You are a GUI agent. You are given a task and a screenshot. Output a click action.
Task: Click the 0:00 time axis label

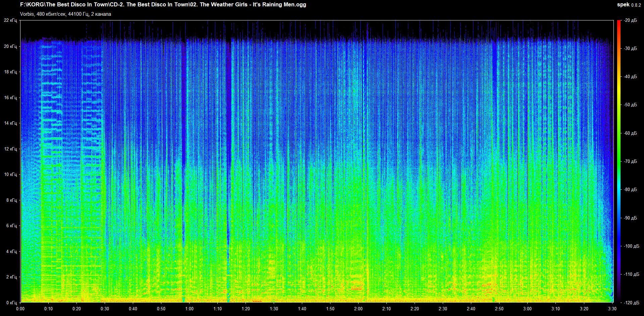20,309
